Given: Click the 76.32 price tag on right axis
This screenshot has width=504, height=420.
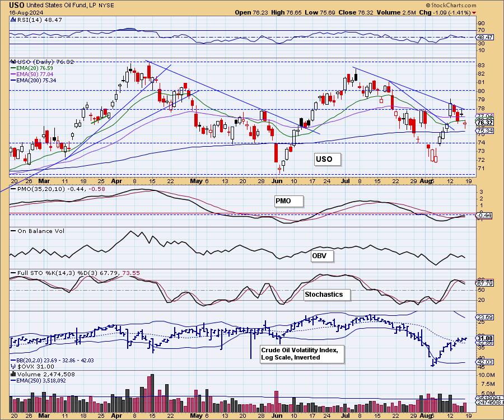Looking at the screenshot, I should (x=485, y=123).
